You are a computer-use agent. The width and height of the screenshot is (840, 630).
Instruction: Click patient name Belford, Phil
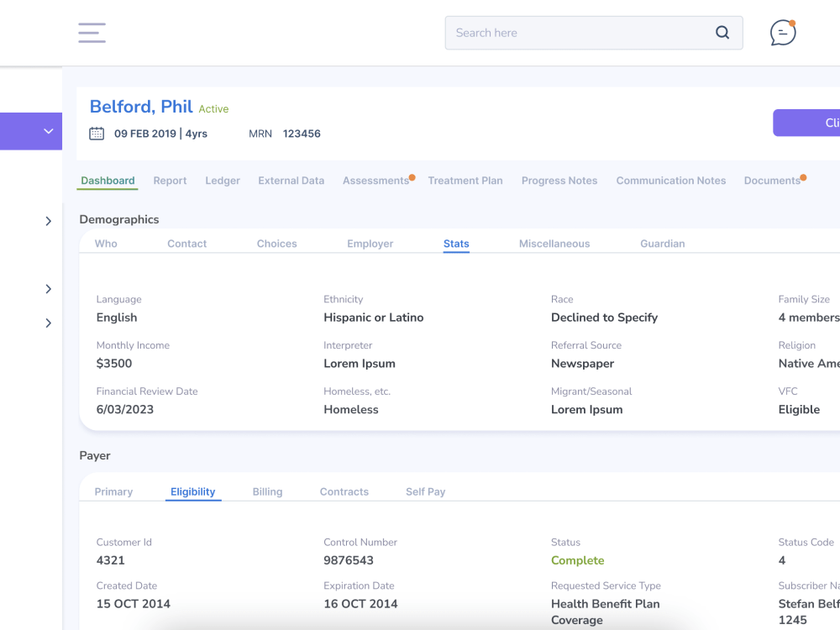pos(141,107)
